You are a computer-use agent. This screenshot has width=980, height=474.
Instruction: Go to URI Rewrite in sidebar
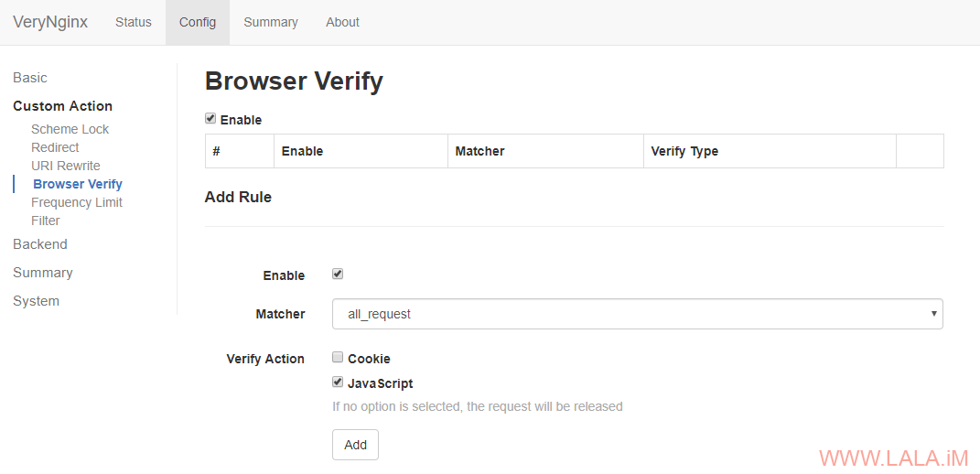66,166
